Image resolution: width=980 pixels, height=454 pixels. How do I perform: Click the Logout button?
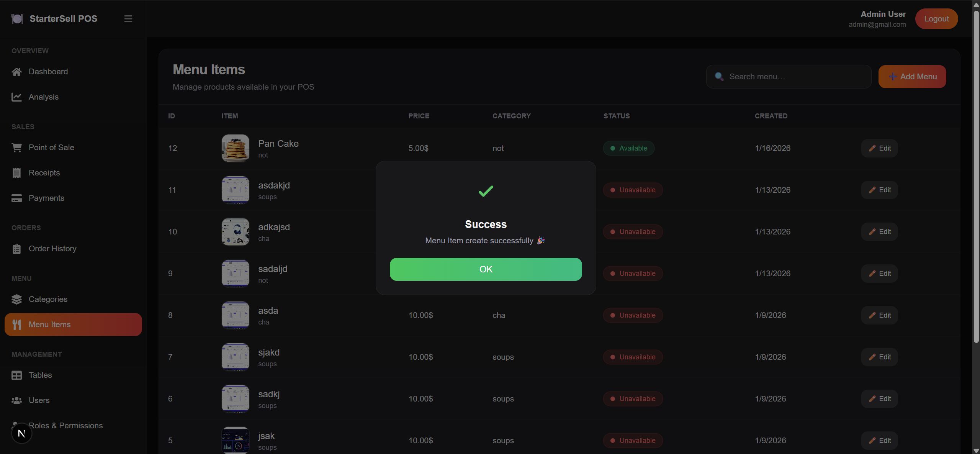[x=936, y=19]
